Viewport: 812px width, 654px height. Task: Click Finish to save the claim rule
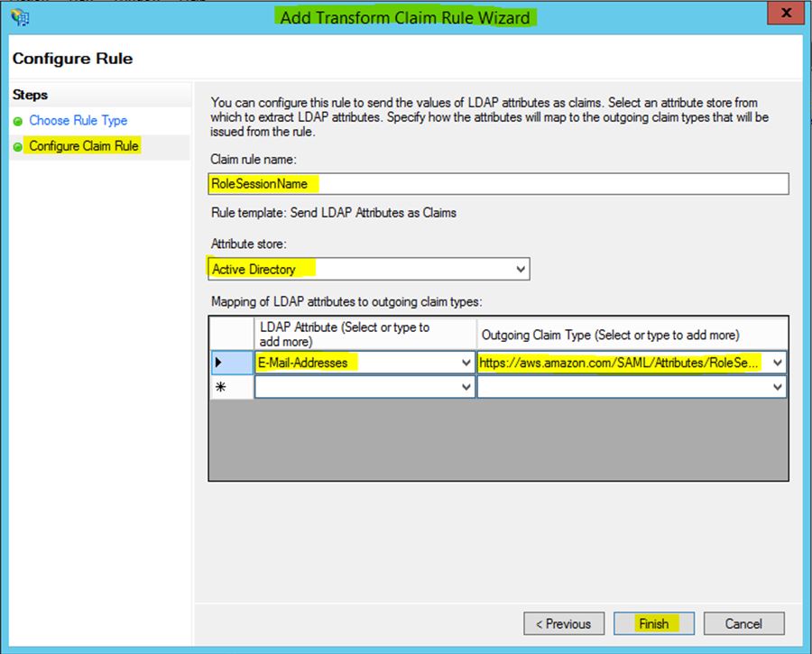click(x=653, y=623)
